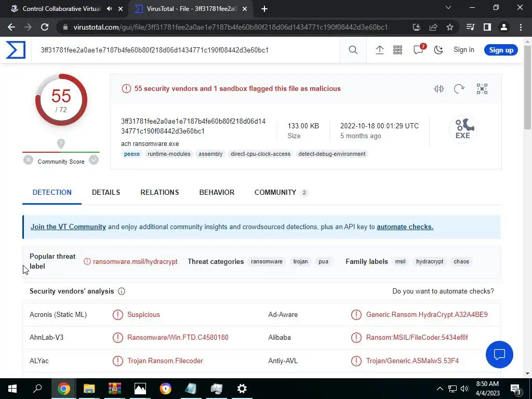
Task: Mute the Control Collaborative tab audio icon
Action: click(109, 9)
